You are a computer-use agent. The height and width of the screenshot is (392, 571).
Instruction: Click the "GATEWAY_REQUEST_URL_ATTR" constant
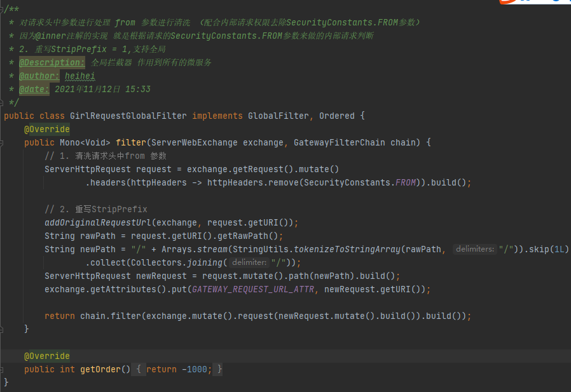252,289
